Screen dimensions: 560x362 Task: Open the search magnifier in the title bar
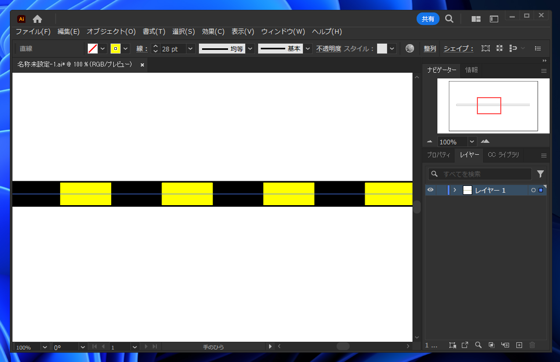pyautogui.click(x=449, y=19)
